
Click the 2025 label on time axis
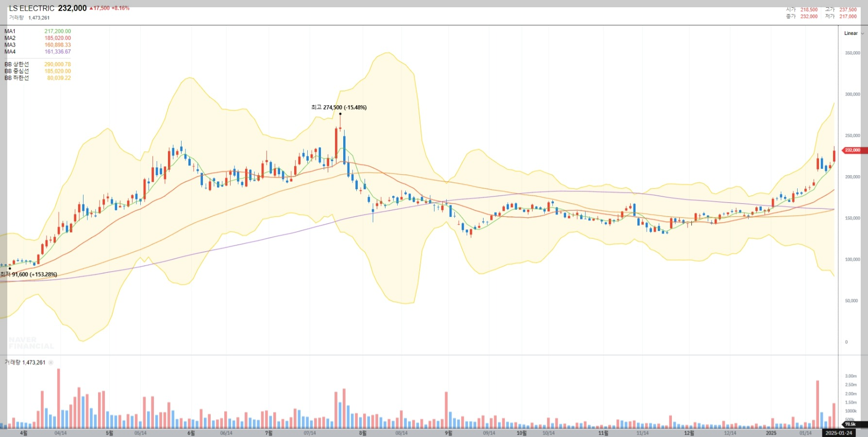[x=771, y=433]
